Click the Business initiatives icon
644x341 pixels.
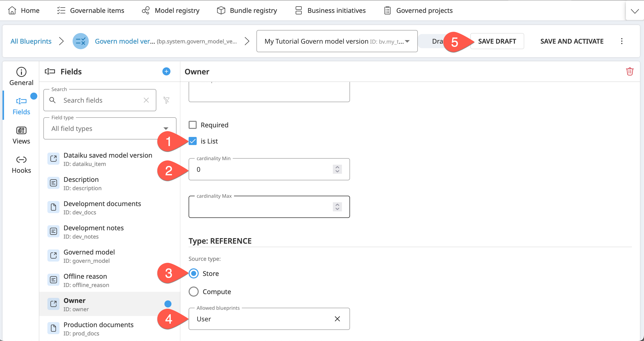pos(299,10)
